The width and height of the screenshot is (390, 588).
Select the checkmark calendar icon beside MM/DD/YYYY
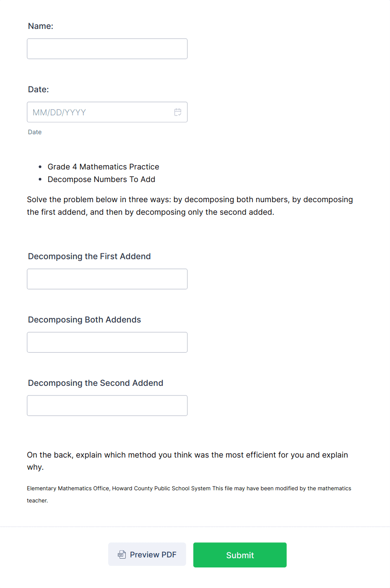pyautogui.click(x=177, y=112)
